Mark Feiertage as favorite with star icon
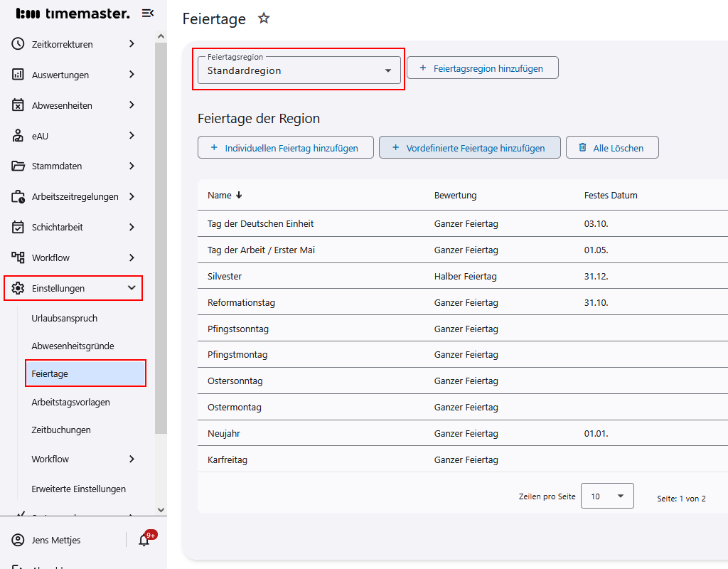Viewport: 728px width, 569px height. 264,18
